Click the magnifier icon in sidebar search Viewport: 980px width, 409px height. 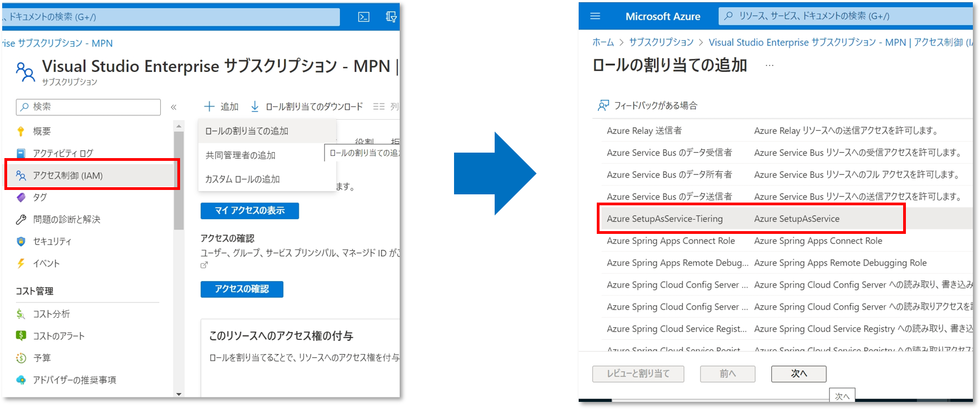25,107
